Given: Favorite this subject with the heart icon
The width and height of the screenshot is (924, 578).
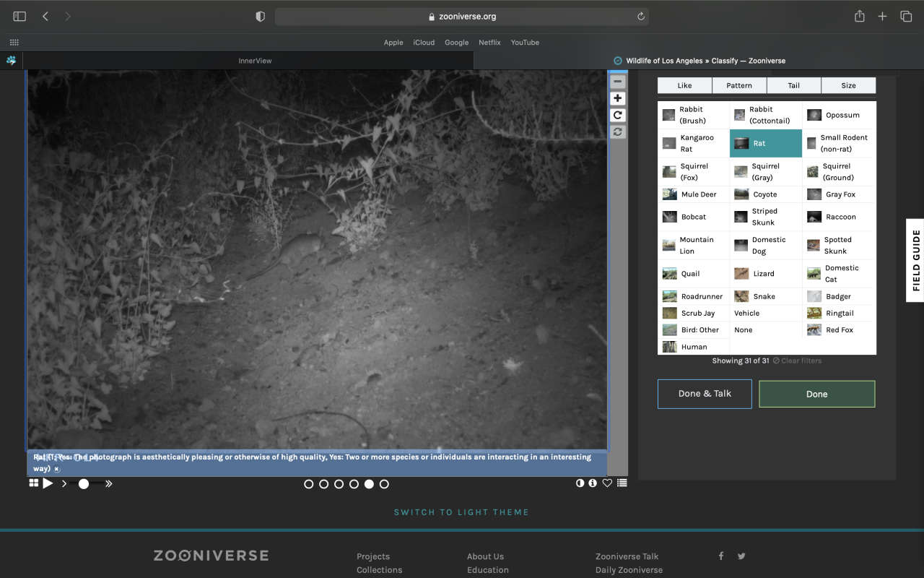Looking at the screenshot, I should point(607,483).
